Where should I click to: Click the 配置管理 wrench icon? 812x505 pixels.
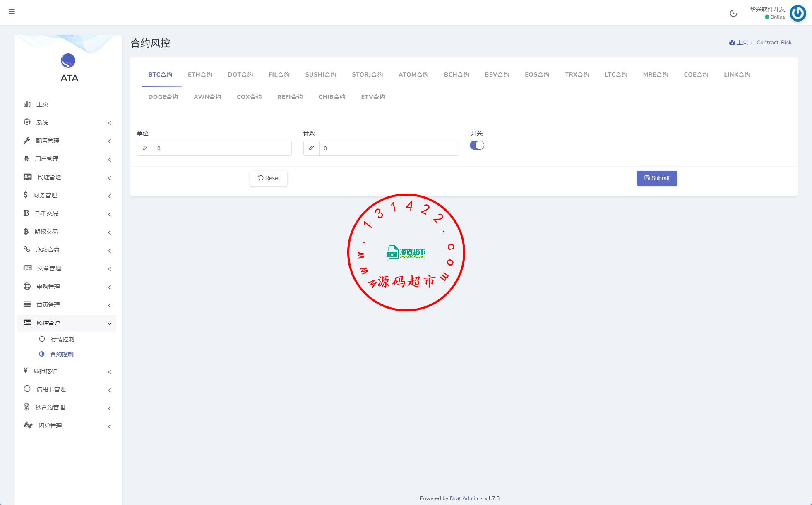[x=27, y=140]
